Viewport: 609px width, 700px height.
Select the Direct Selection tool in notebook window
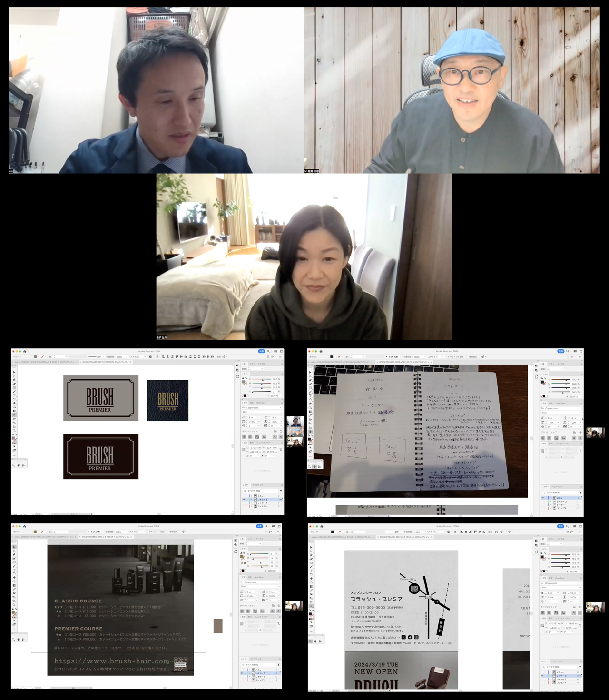(310, 376)
